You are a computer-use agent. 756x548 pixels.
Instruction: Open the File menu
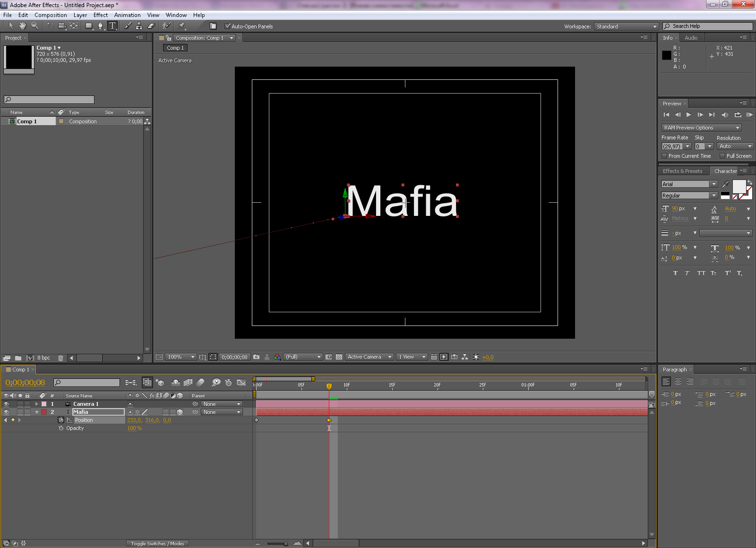7,15
